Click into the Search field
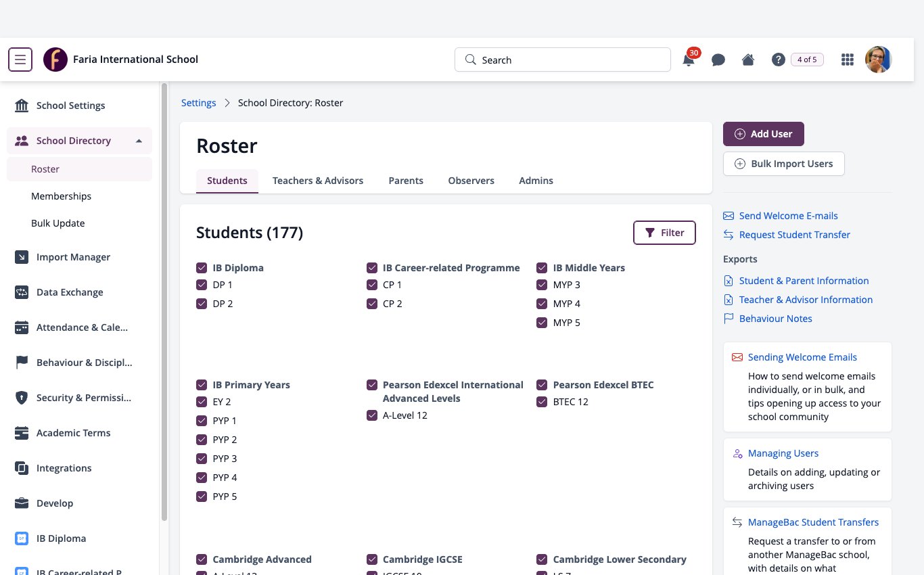Screen dimensions: 924x575 [x=563, y=60]
